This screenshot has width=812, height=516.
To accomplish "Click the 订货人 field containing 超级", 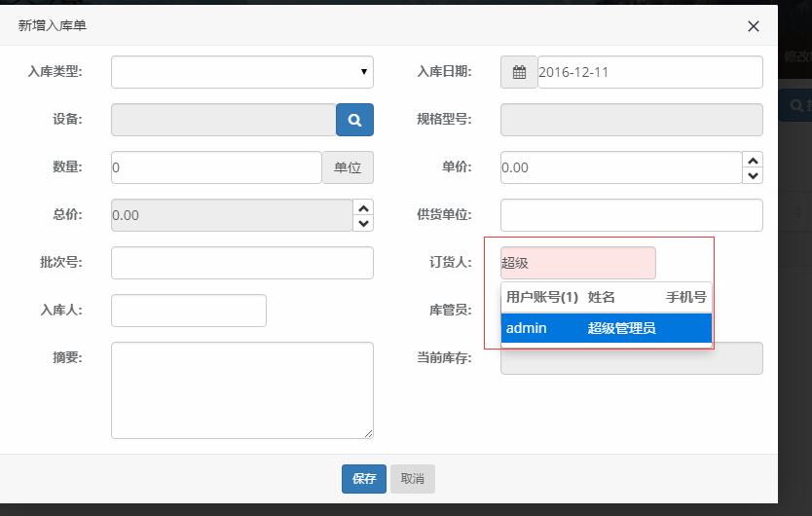I will (x=577, y=263).
